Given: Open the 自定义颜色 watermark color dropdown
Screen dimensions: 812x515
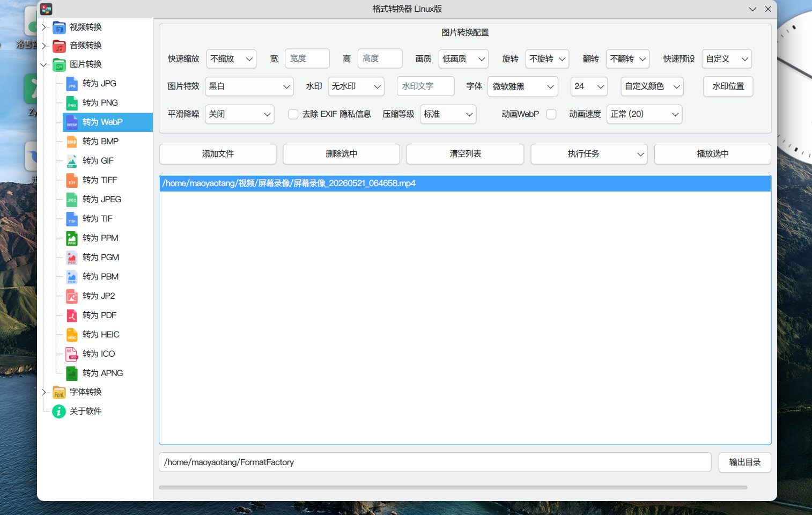Looking at the screenshot, I should [652, 86].
